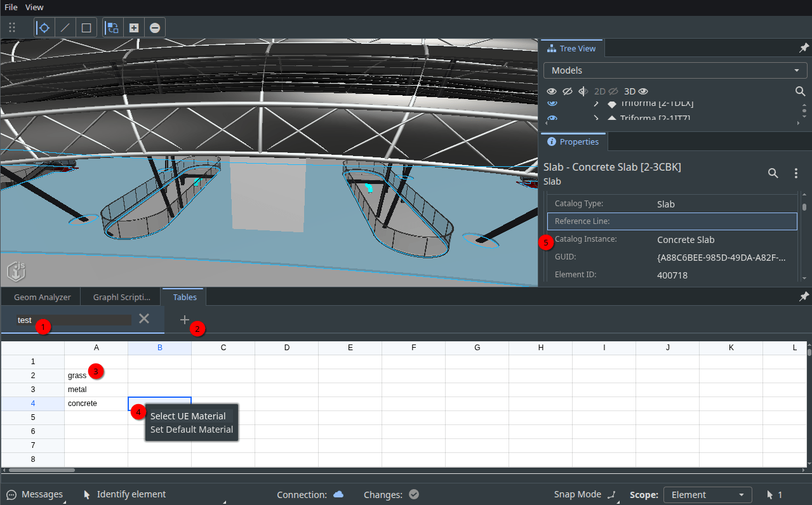Toggle visibility of Triforma [2-1TDLX] layer

552,103
